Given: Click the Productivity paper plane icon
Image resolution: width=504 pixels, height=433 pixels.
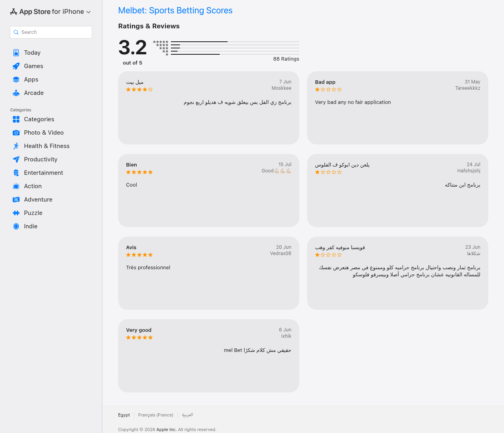Looking at the screenshot, I should tap(16, 159).
